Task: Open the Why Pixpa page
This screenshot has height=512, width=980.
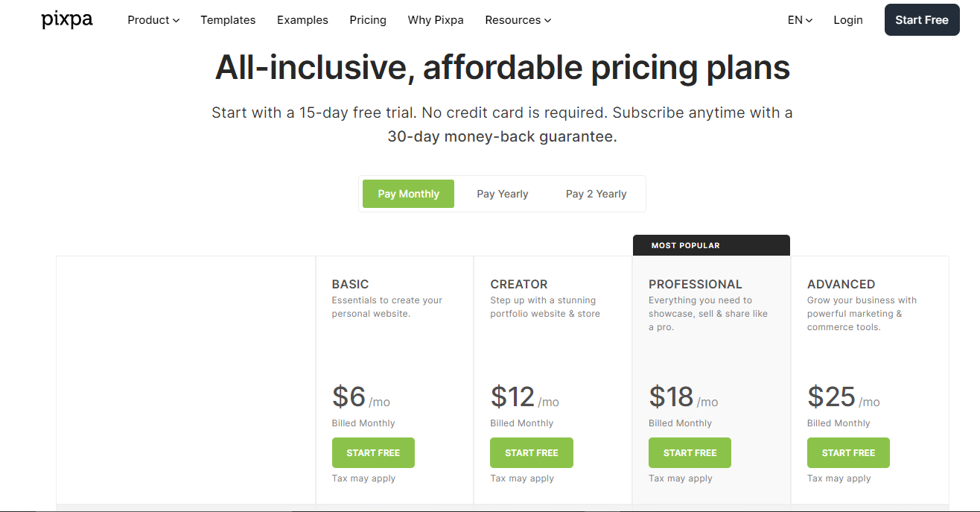Action: point(436,20)
